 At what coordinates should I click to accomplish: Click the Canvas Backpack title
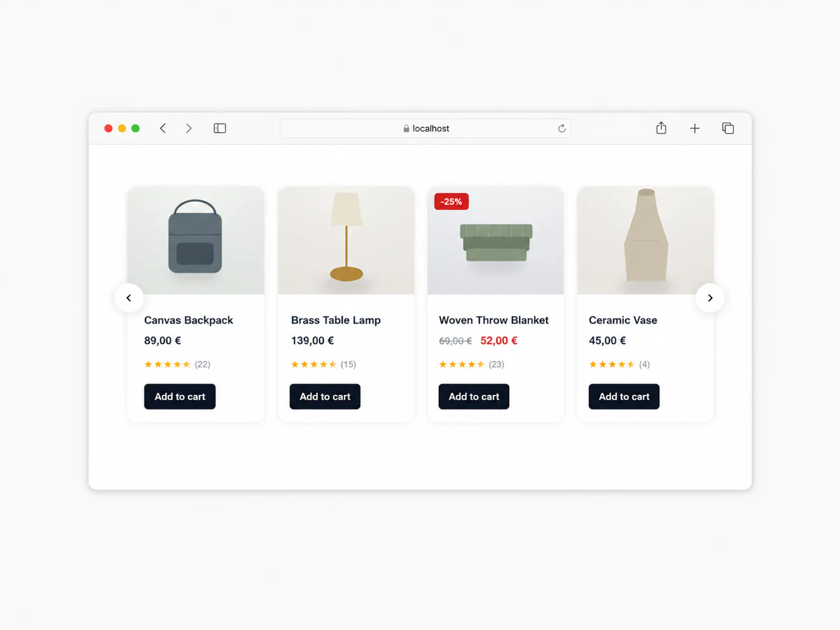click(x=188, y=320)
